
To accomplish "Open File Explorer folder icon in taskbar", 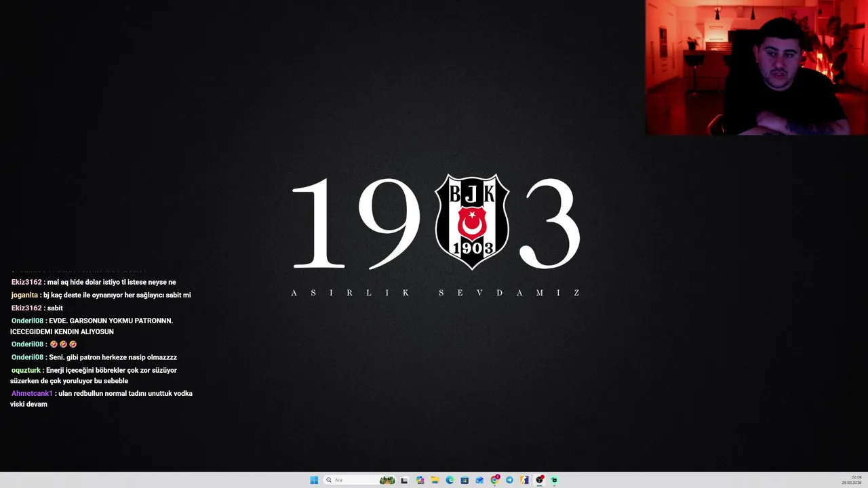I will (x=435, y=480).
